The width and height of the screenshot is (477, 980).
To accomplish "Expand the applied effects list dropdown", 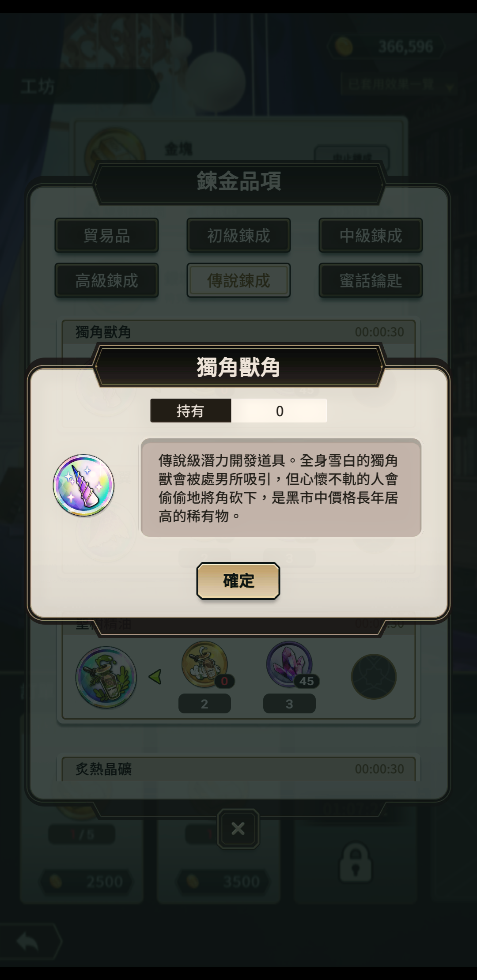I will pos(397,84).
